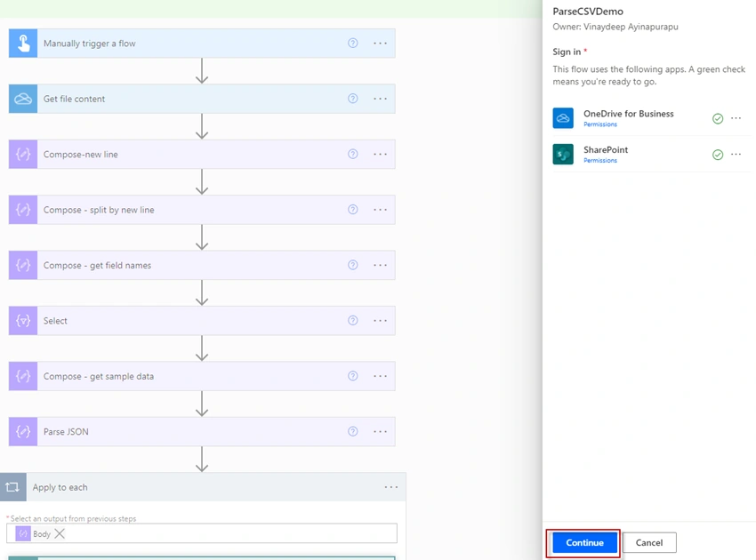Click the Select action icon
Screen dimensions: 756x560
tap(23, 321)
